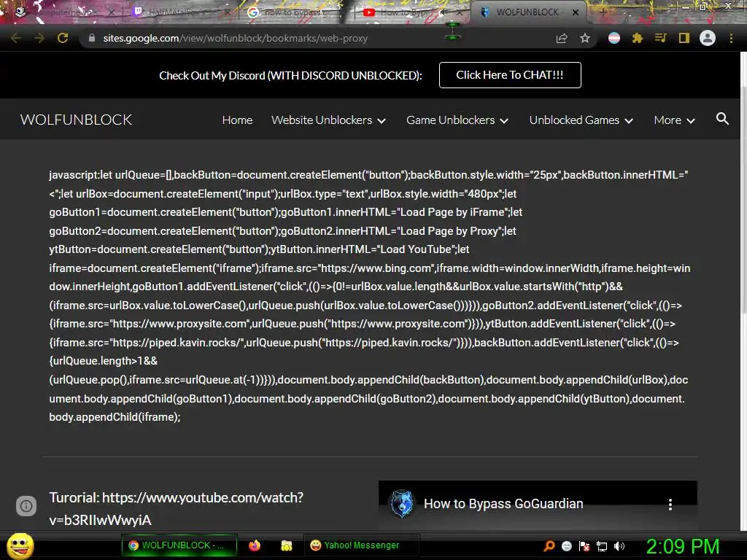Expand the Website Unblockers dropdown
This screenshot has width=747, height=560.
click(x=328, y=120)
